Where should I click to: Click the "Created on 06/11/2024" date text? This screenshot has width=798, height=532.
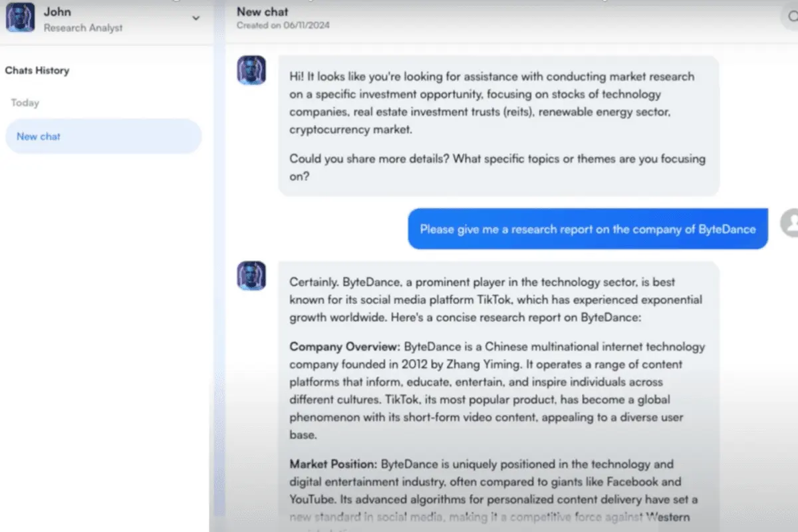click(283, 26)
